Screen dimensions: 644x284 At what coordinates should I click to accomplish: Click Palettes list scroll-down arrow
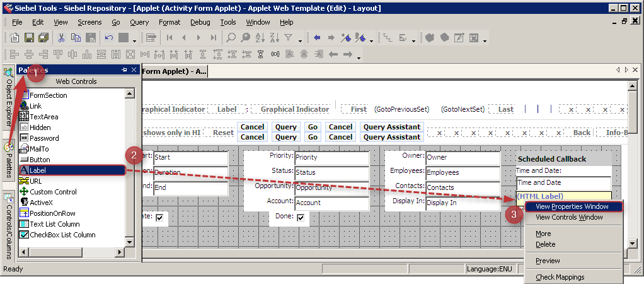(x=130, y=242)
